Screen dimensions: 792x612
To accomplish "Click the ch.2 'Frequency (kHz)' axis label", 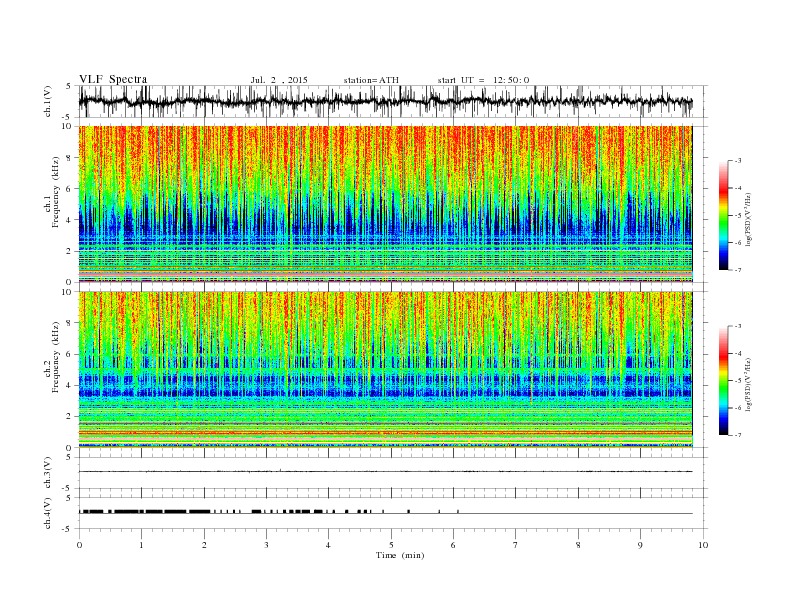I will tap(56, 358).
